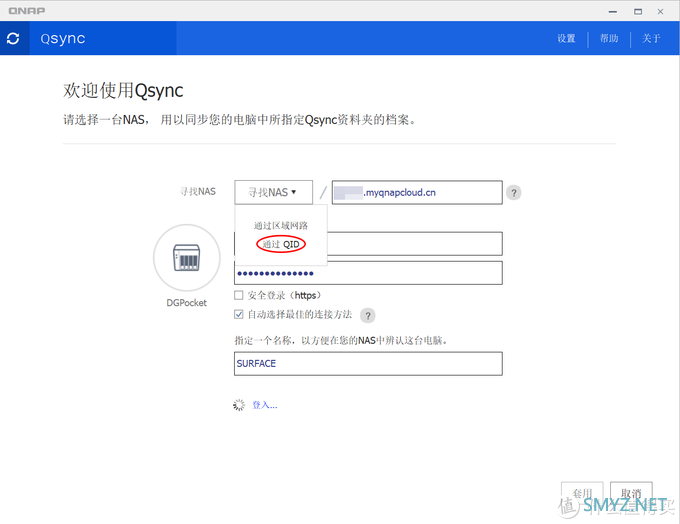This screenshot has height=524, width=680.
Task: Expand the 寻找NAS dropdown
Action: tap(273, 192)
